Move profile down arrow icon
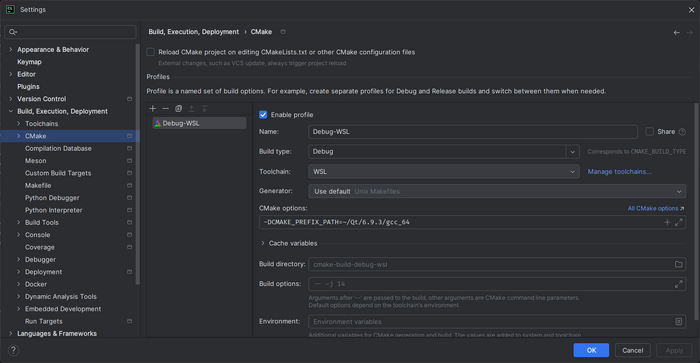 coord(204,108)
